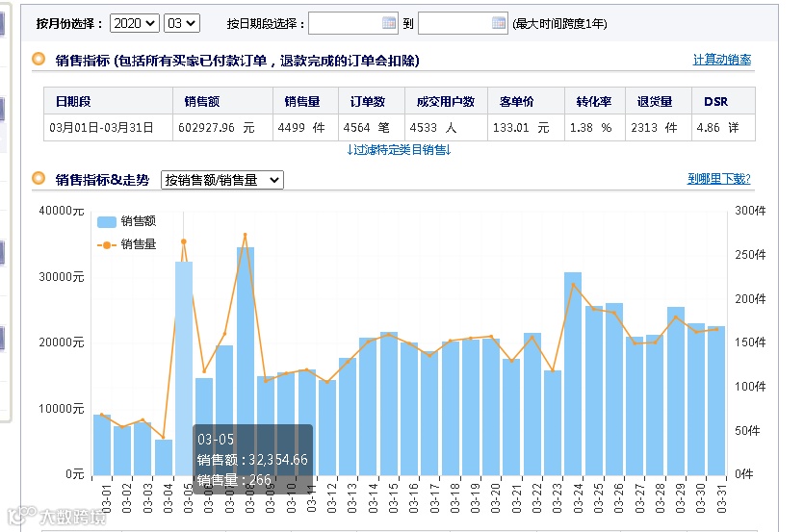
Task: Click the 详 link next to DSR 4.86
Action: [734, 128]
